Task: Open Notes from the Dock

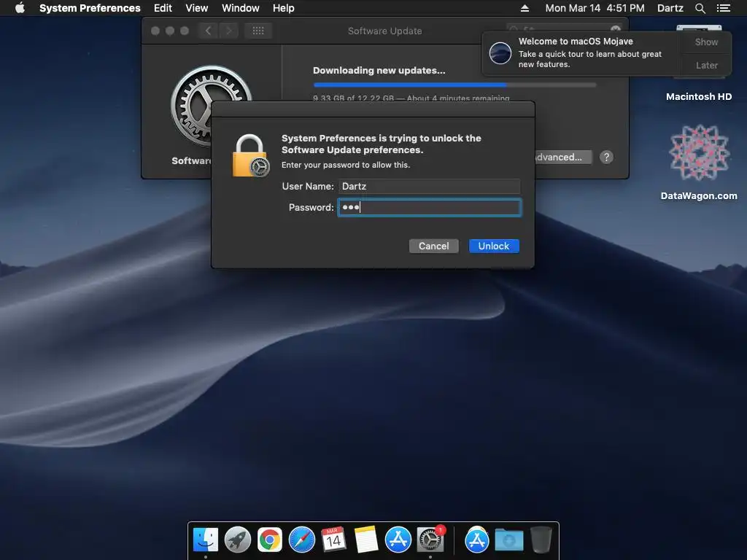Action: click(x=366, y=540)
